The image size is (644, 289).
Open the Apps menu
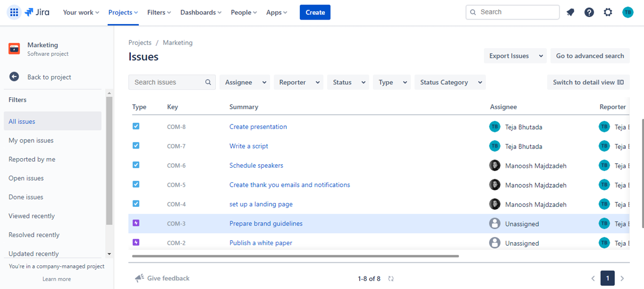click(277, 12)
